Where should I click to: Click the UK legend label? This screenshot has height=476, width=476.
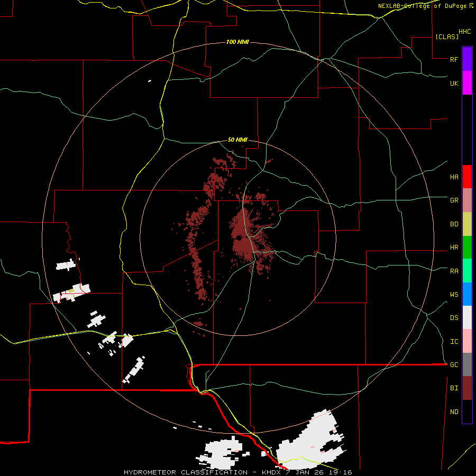coord(454,83)
